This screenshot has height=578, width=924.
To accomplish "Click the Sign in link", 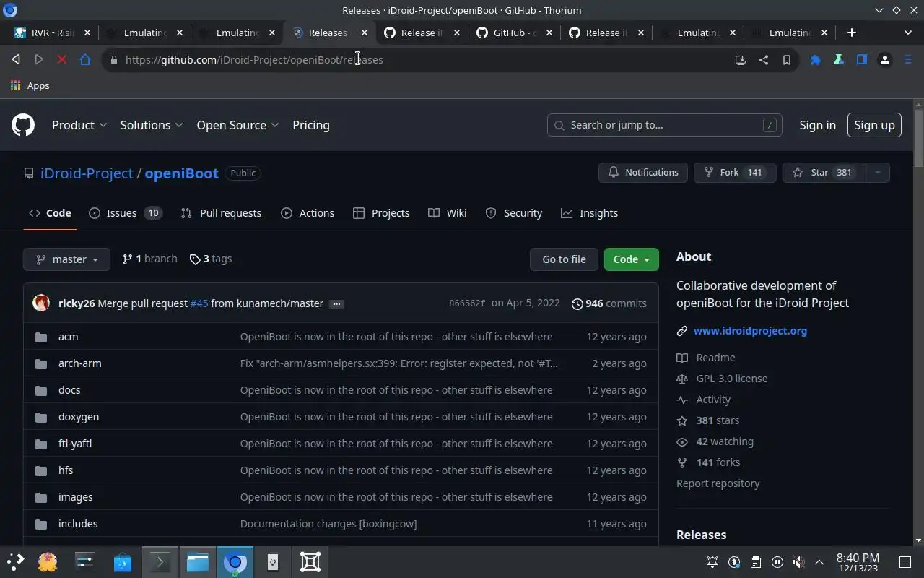I will [817, 125].
